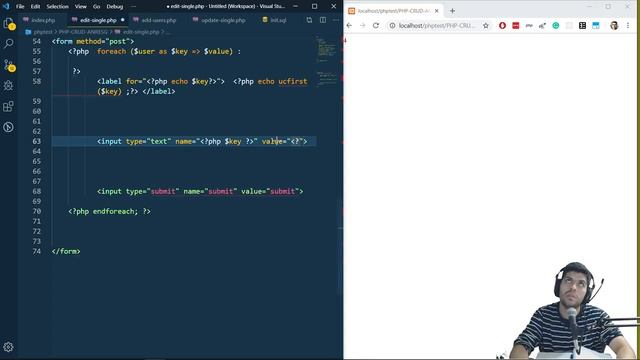Click the minimap in the VS Code editor
This screenshot has width=640, height=360.
point(327,61)
